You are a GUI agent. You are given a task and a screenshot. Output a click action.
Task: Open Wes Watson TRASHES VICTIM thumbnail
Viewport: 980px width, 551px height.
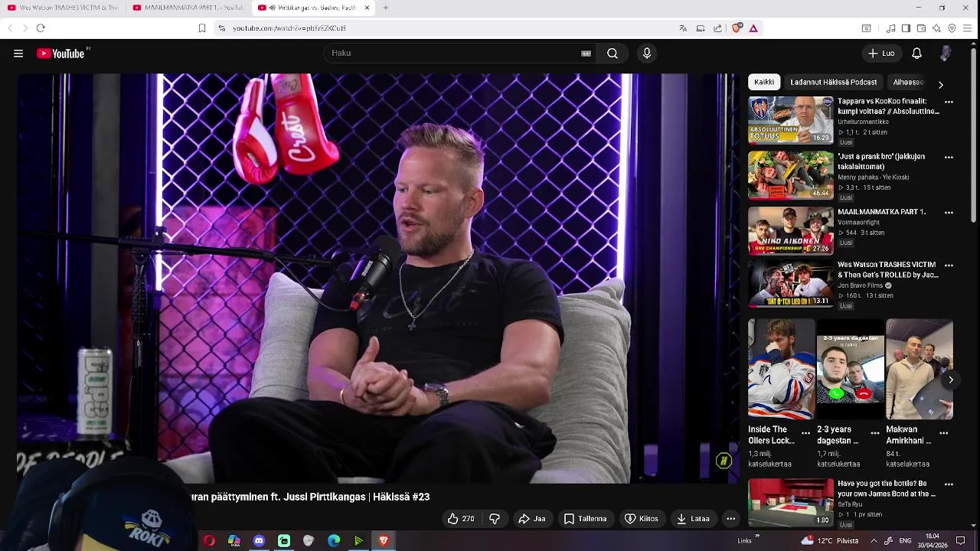(791, 283)
